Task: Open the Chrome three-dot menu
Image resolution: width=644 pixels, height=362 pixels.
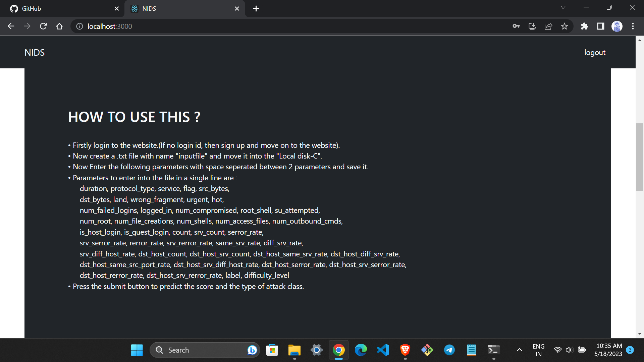Action: [633, 26]
